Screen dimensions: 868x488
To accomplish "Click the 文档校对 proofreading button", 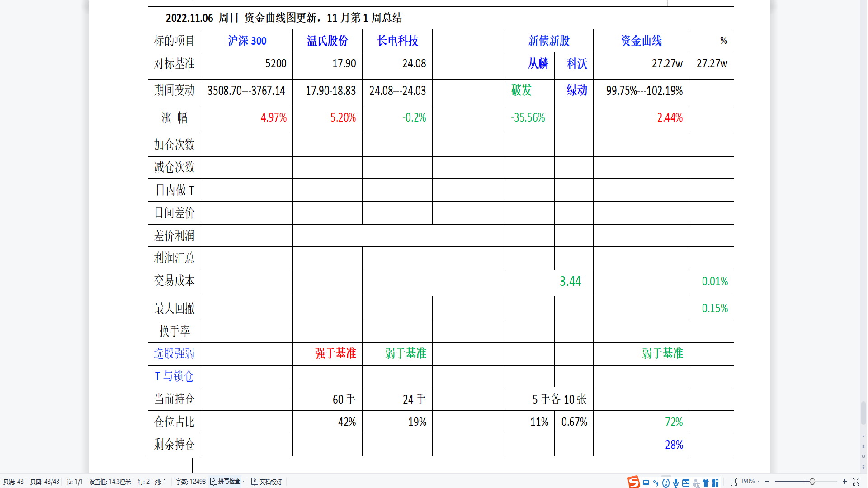I will 267,482.
